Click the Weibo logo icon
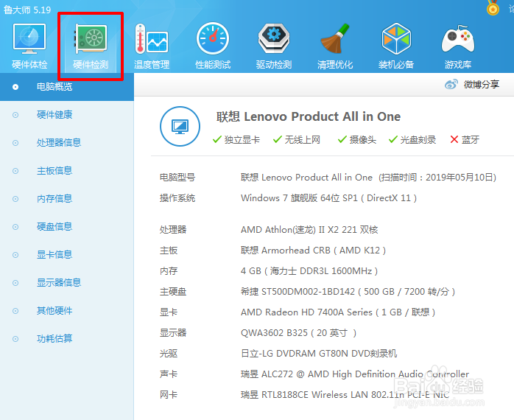The height and width of the screenshot is (420, 514). (x=451, y=84)
